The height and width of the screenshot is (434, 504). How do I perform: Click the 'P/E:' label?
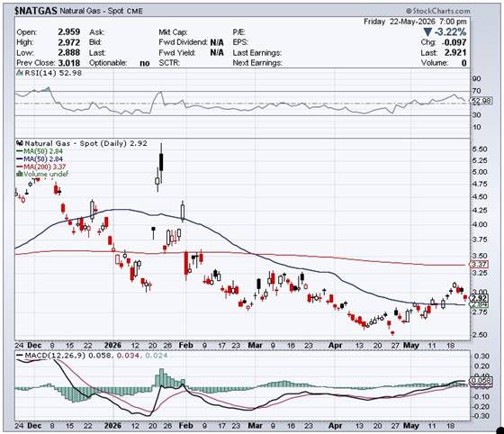coord(238,32)
